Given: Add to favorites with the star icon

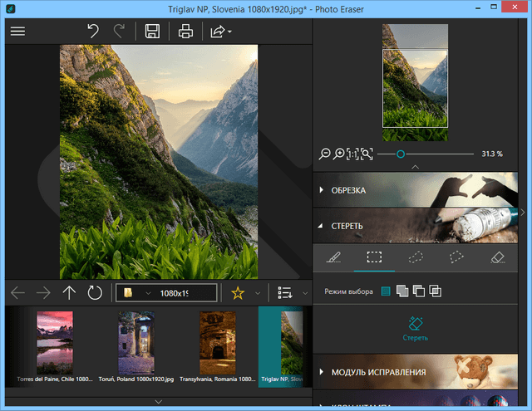Looking at the screenshot, I should point(238,292).
